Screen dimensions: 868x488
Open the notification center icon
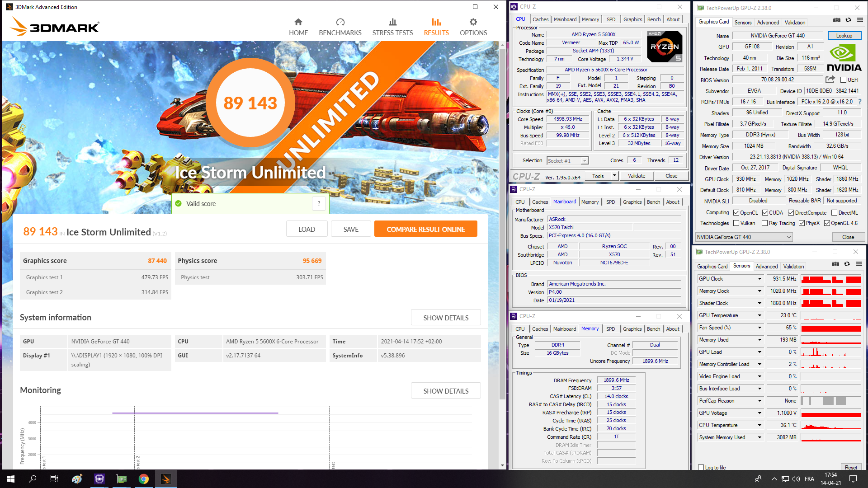point(853,479)
